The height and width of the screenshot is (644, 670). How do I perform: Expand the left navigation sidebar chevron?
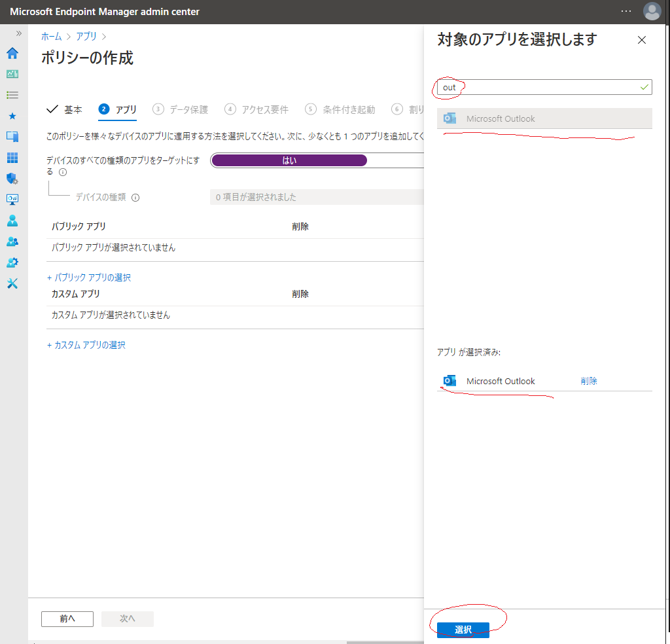(x=18, y=33)
